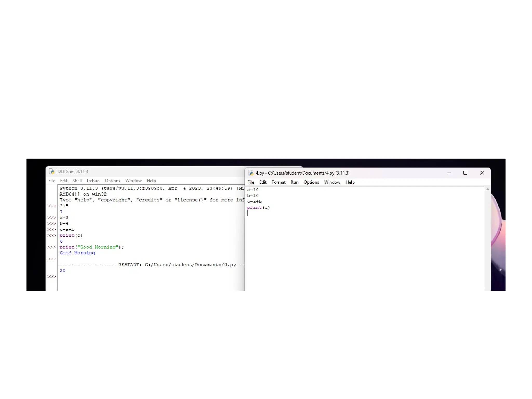Image resolution: width=532 pixels, height=399 pixels.
Task: Open Format menu in 4.py editor
Action: [278, 182]
